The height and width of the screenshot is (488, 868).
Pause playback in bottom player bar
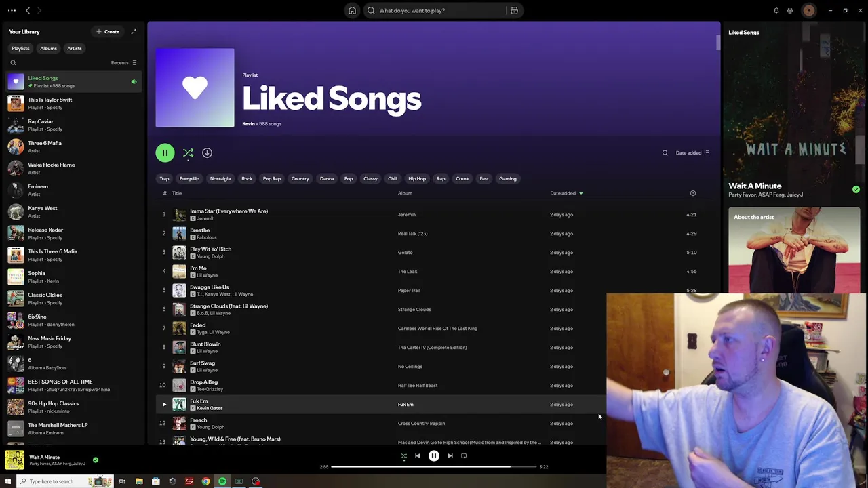coord(434,455)
